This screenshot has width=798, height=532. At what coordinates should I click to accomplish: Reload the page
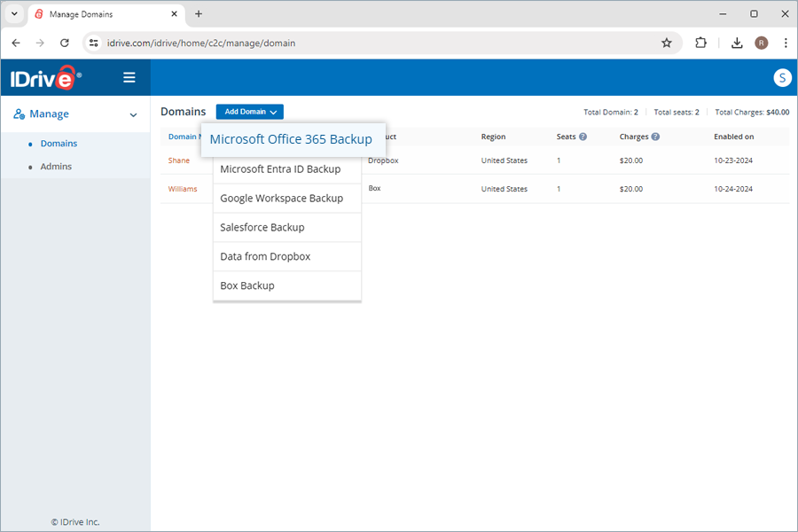(x=65, y=43)
